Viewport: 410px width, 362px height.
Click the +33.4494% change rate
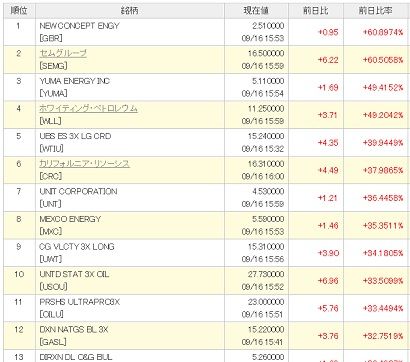(383, 309)
